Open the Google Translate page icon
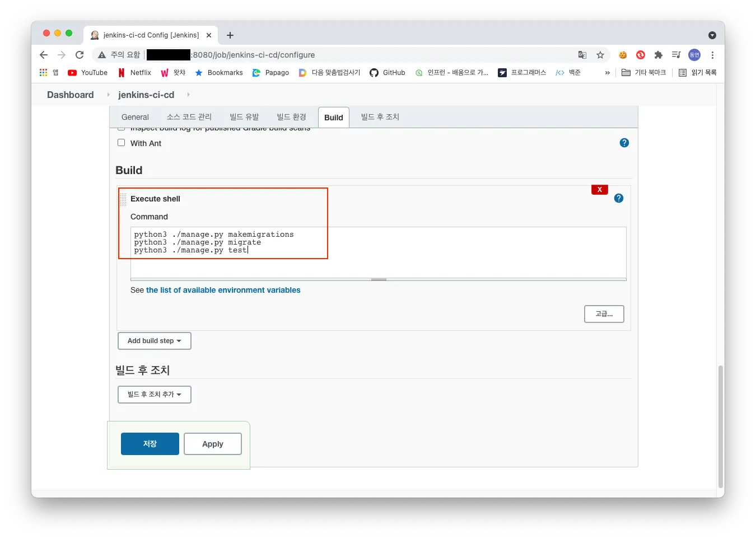This screenshot has width=756, height=539. pos(582,55)
